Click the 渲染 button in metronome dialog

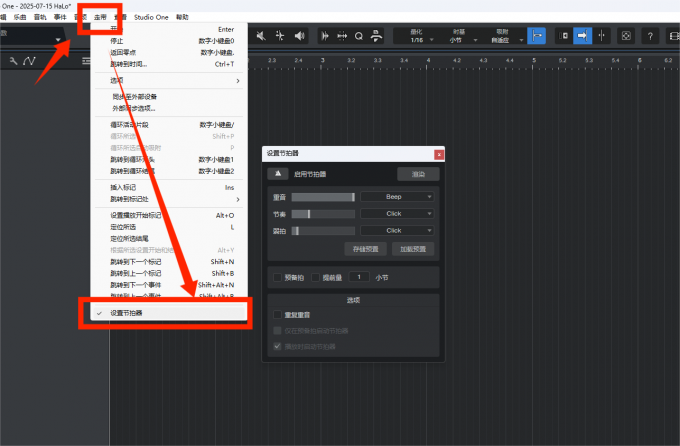coord(418,174)
